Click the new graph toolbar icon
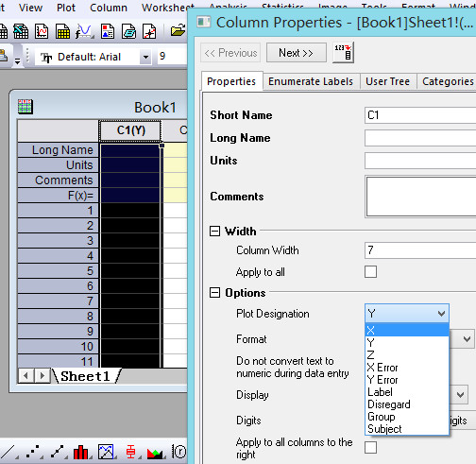Viewport: 476px width, 464px height. click(42, 31)
